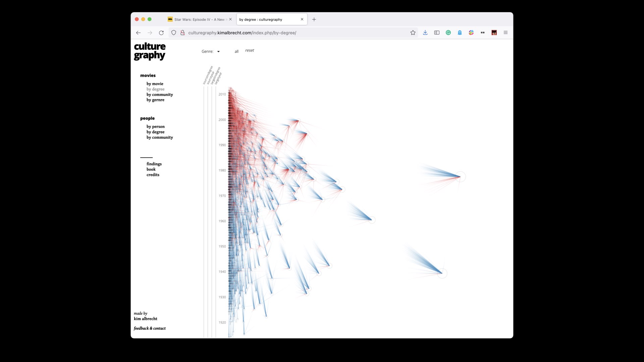Open the browser hamburger menu
Screen dimensions: 644x362
(505, 33)
